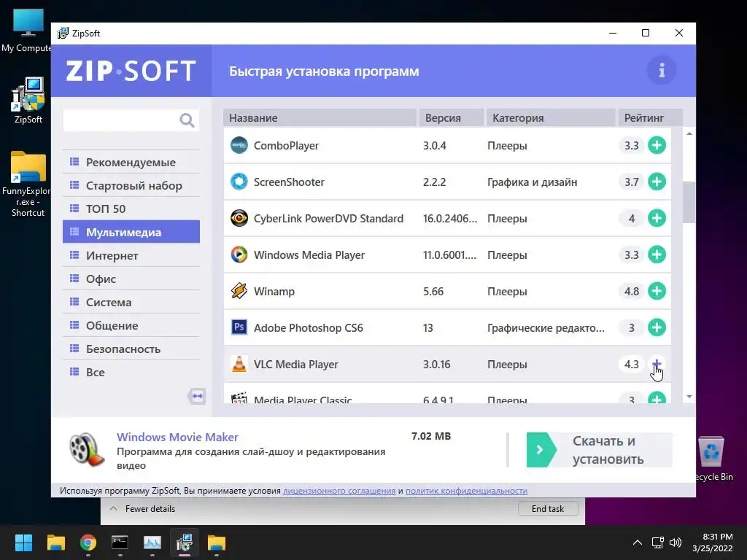This screenshot has height=560, width=747.
Task: Click the Windows Movie Maker film reel icon
Action: click(86, 449)
